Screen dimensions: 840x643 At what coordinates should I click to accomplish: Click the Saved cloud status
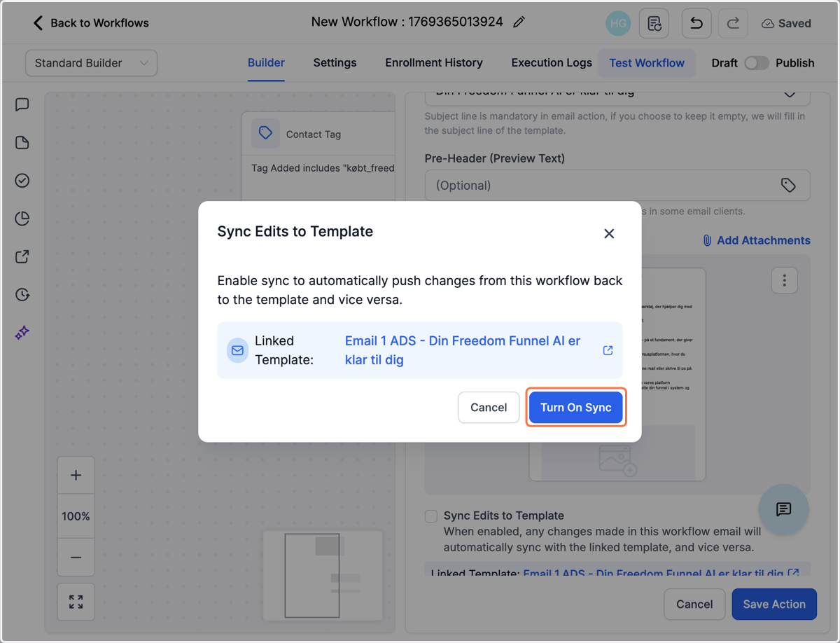[x=786, y=23]
